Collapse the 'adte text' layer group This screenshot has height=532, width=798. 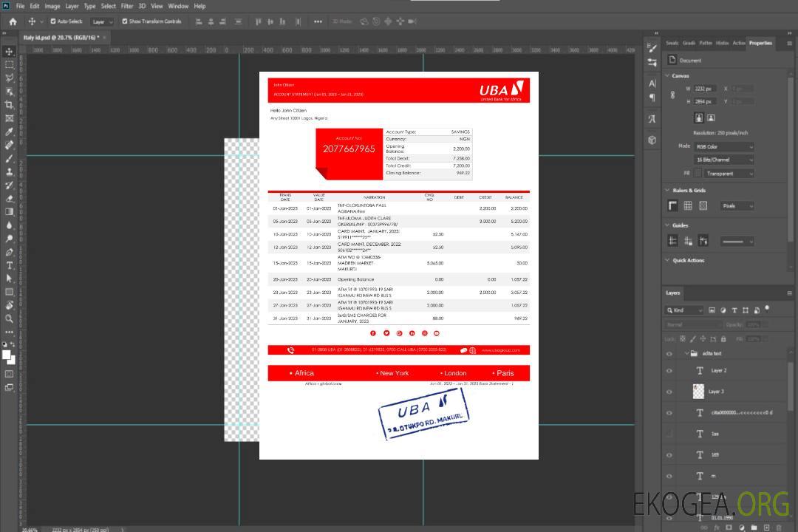[x=686, y=353]
